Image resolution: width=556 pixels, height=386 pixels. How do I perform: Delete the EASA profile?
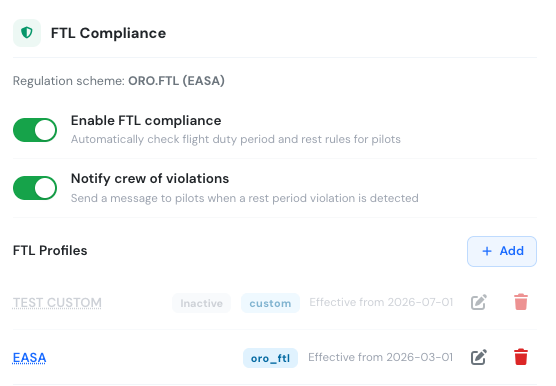click(x=521, y=357)
